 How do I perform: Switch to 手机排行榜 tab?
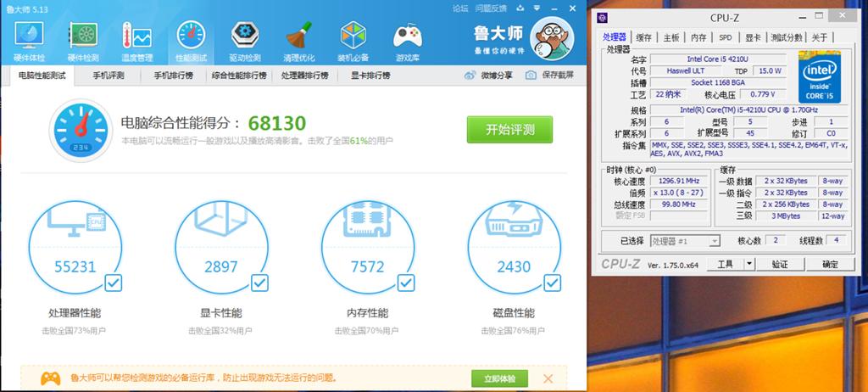click(173, 76)
